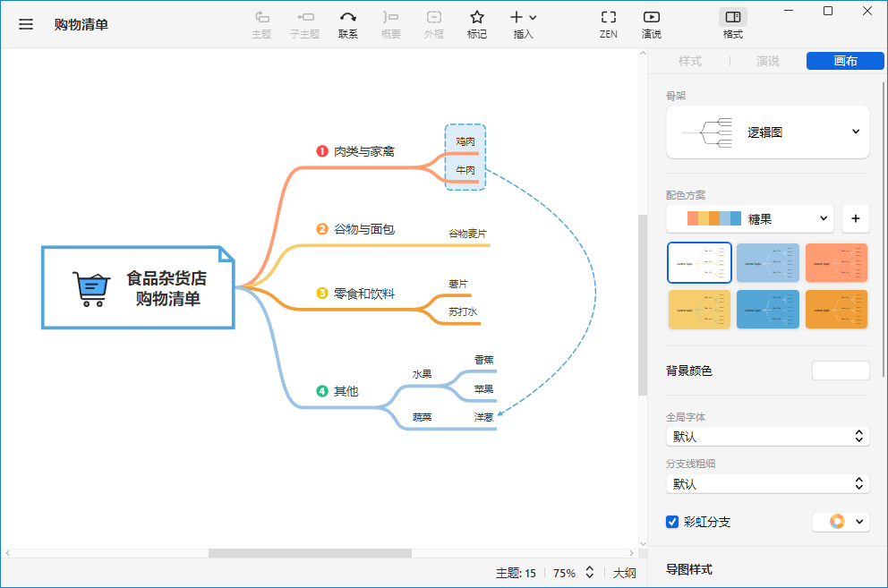Select the 牛肉 subtopic

pos(465,170)
